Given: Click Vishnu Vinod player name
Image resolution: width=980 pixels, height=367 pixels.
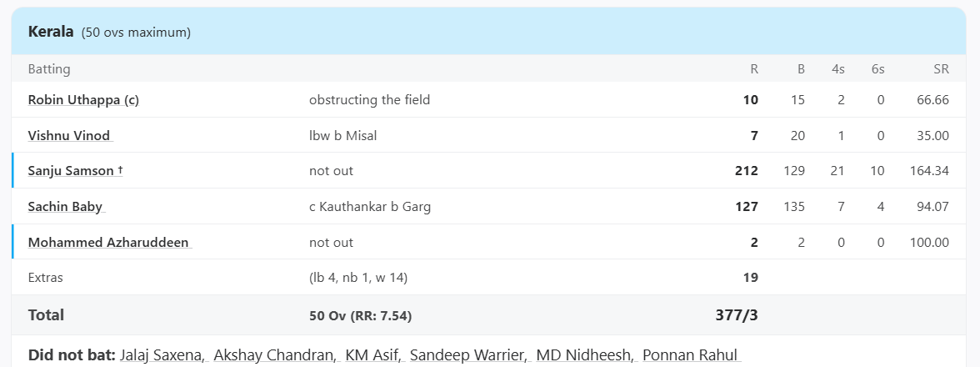Looking at the screenshot, I should pos(69,136).
